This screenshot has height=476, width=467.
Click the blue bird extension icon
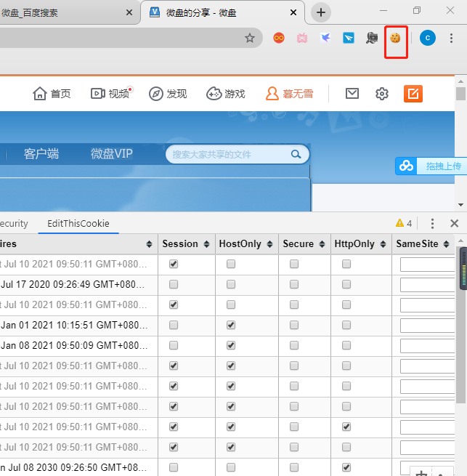(325, 38)
